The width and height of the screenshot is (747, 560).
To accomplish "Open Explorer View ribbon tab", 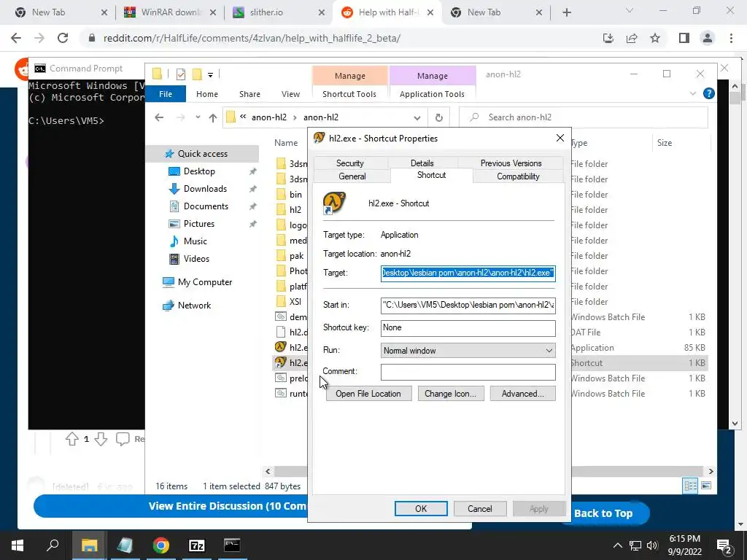I will pyautogui.click(x=290, y=94).
